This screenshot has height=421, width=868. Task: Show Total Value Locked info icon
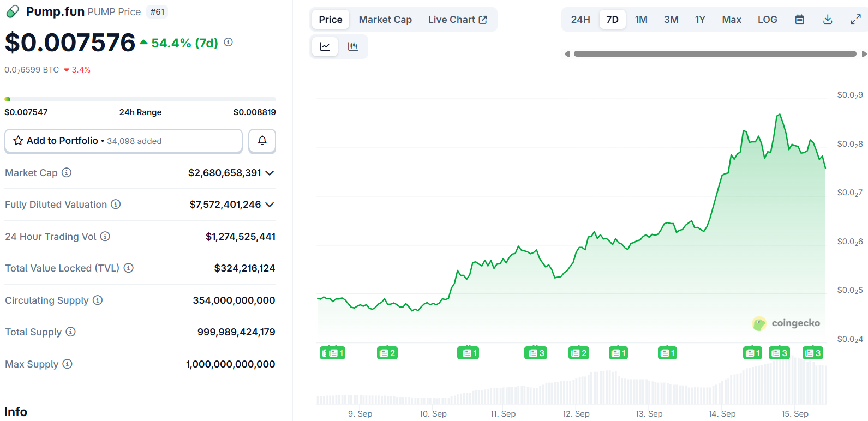pyautogui.click(x=129, y=268)
